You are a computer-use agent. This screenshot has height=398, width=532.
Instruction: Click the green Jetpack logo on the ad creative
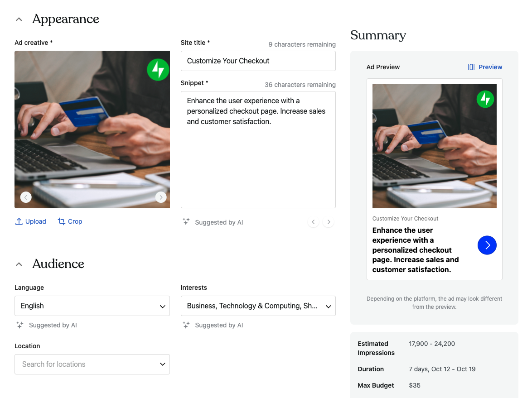point(158,69)
